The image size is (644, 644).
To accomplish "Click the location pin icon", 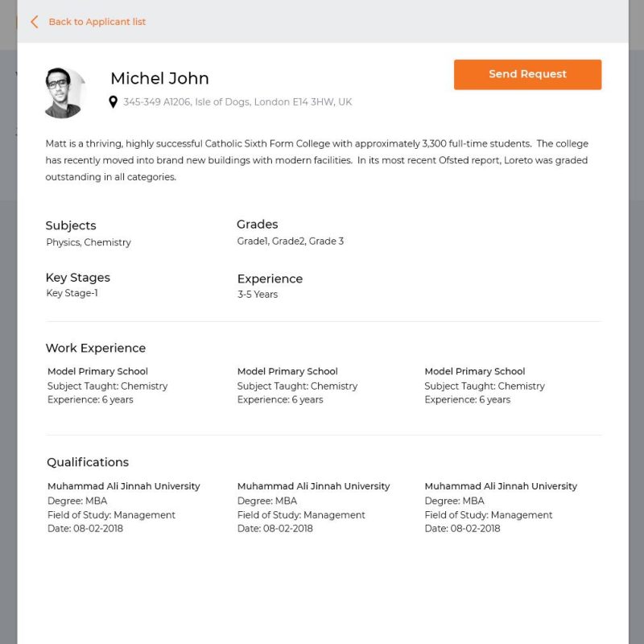I will 114,102.
